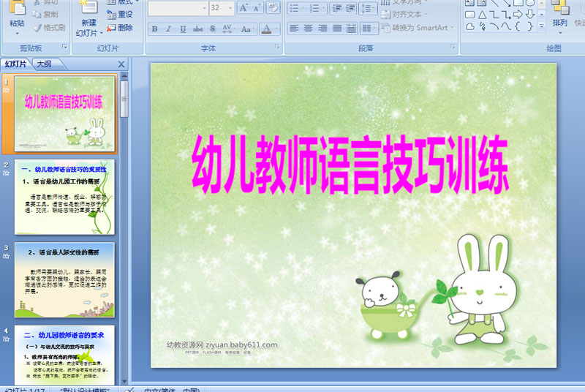Toggle Underline text button

[x=183, y=29]
